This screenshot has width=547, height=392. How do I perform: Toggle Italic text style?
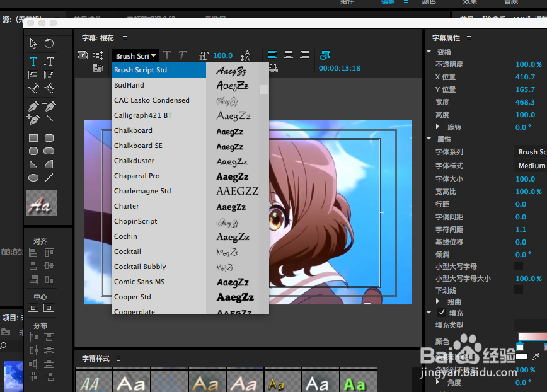pyautogui.click(x=183, y=55)
